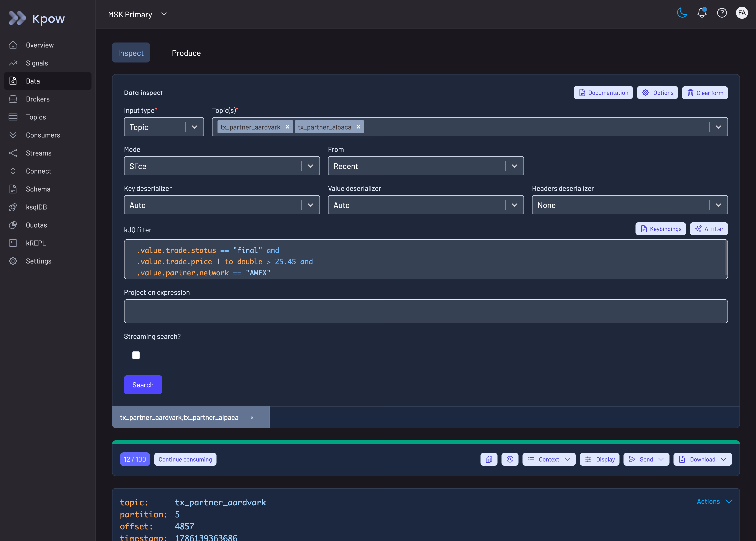
Task: Click Continue consuming
Action: [x=185, y=459]
